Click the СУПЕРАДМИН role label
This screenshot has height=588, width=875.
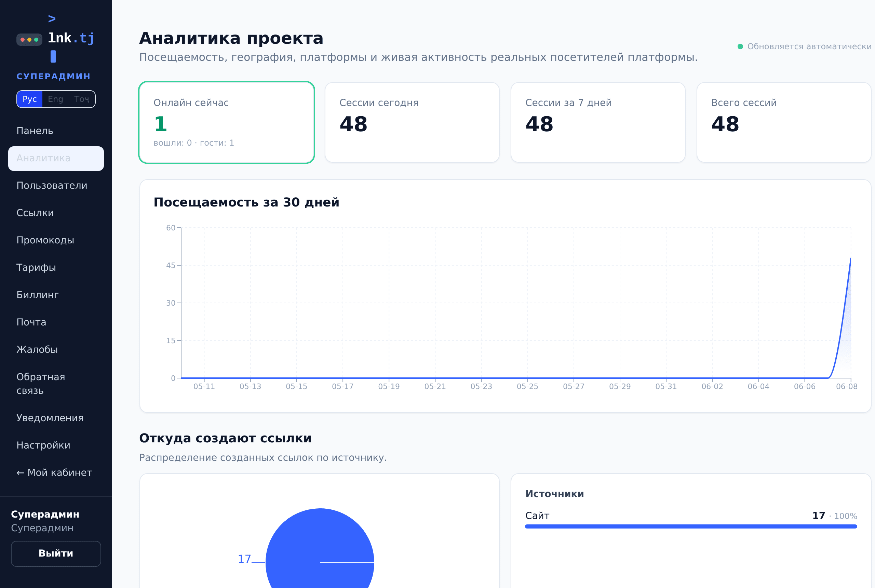(x=54, y=77)
